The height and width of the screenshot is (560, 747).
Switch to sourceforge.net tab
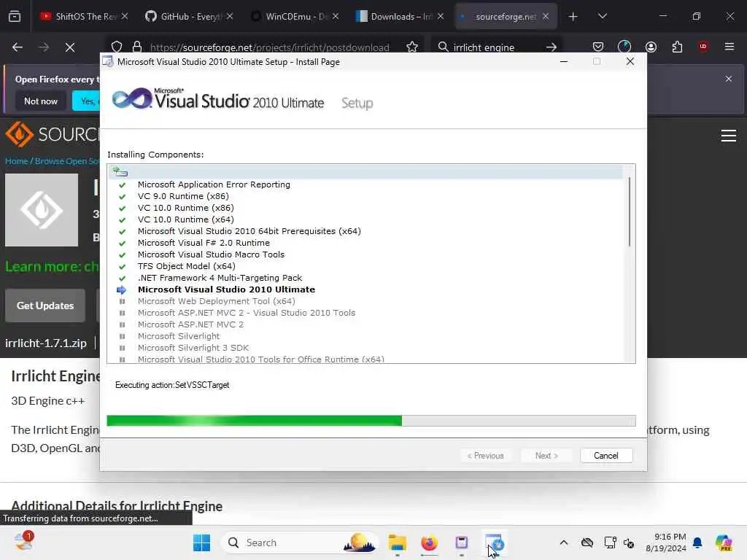tap(506, 17)
